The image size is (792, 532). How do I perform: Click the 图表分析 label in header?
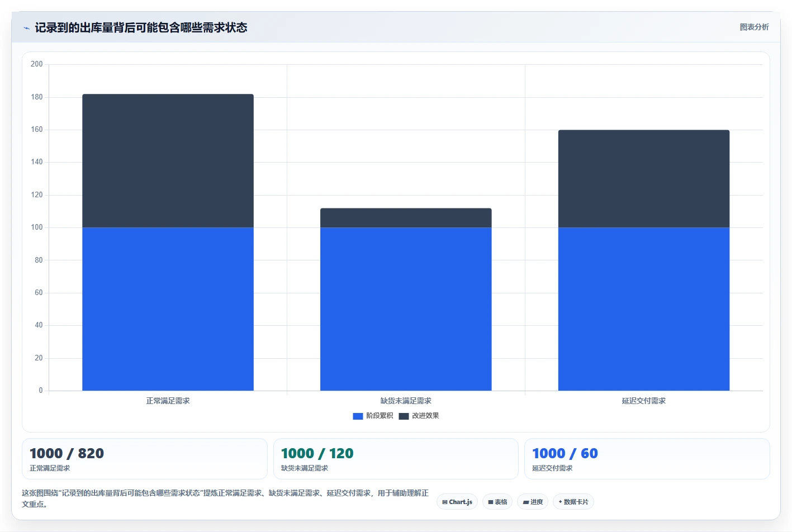[x=754, y=27]
